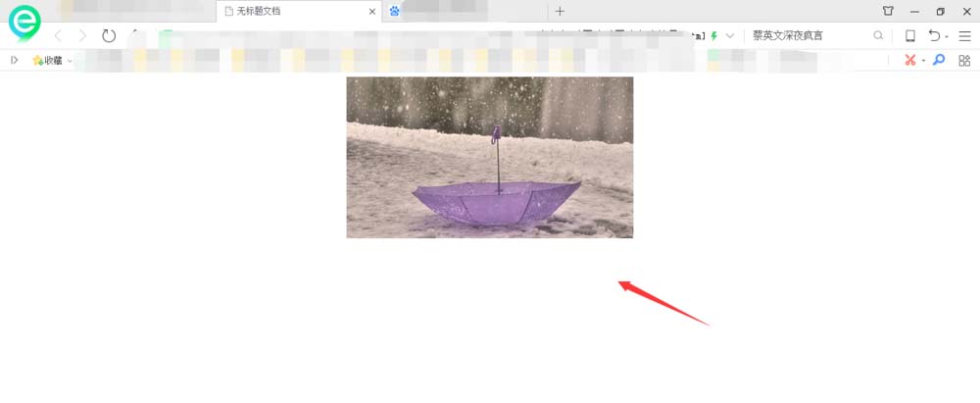
Task: Toggle the green lightning speed mode
Action: (x=714, y=35)
